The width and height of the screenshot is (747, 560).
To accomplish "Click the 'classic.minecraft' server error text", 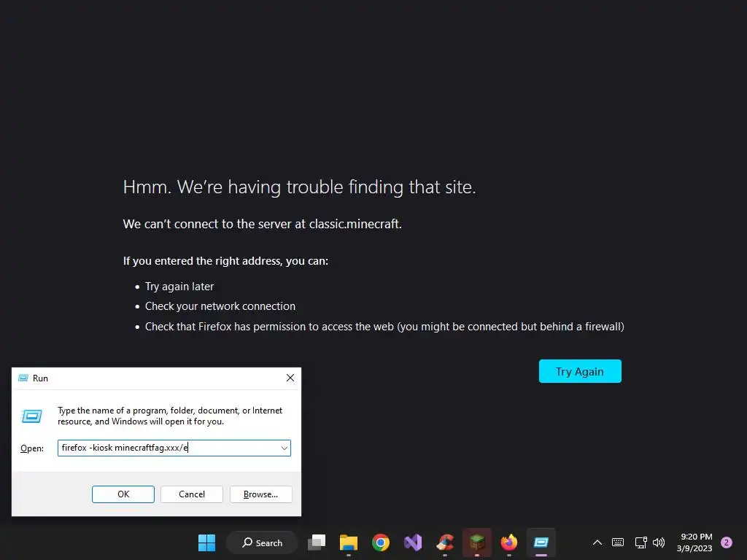I will coord(262,224).
